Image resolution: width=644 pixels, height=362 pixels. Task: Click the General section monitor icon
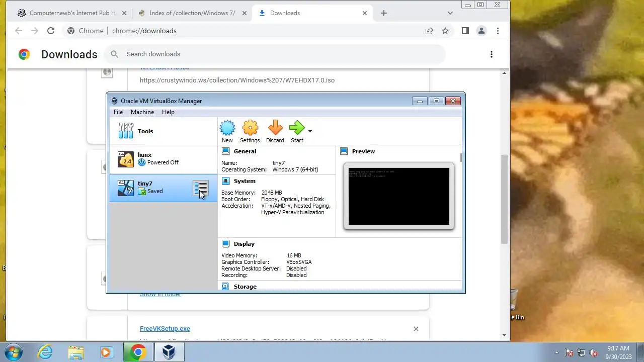225,151
